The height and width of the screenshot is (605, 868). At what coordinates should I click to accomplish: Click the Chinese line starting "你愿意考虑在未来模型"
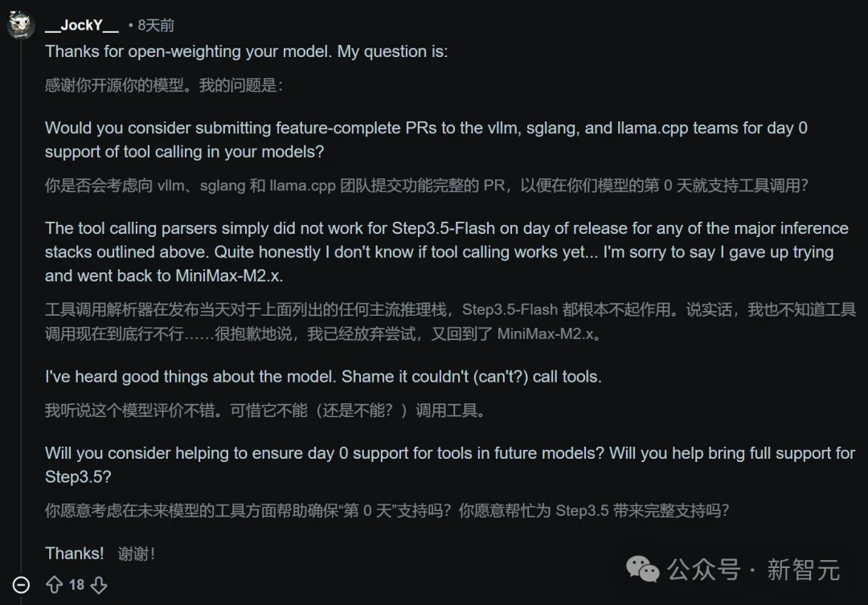coord(387,510)
